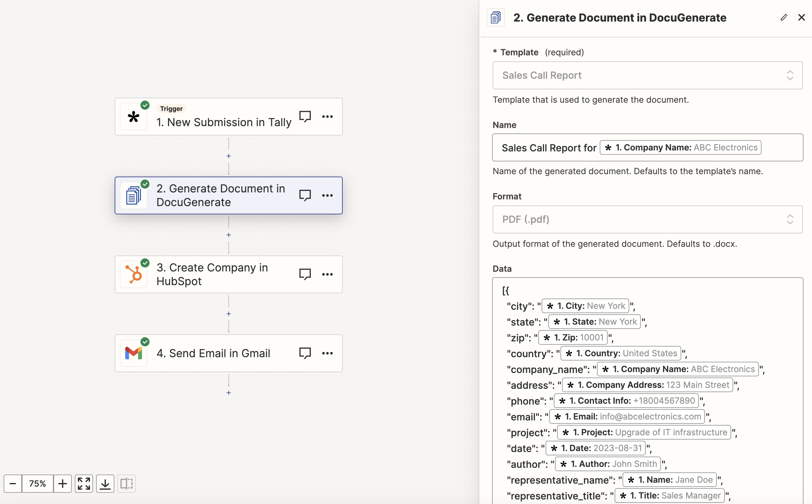This screenshot has height=504, width=812.
Task: Click the download icon in the bottom toolbar
Action: (x=105, y=483)
